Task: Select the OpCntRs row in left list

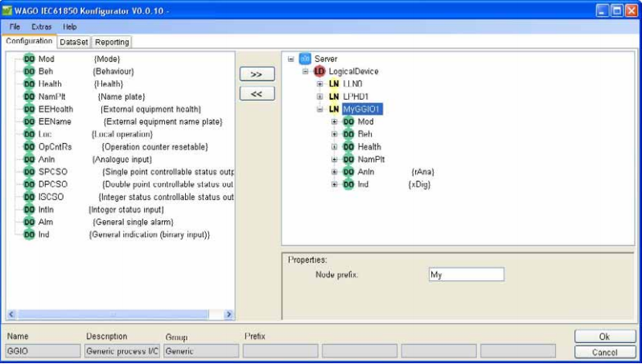Action: (123, 147)
